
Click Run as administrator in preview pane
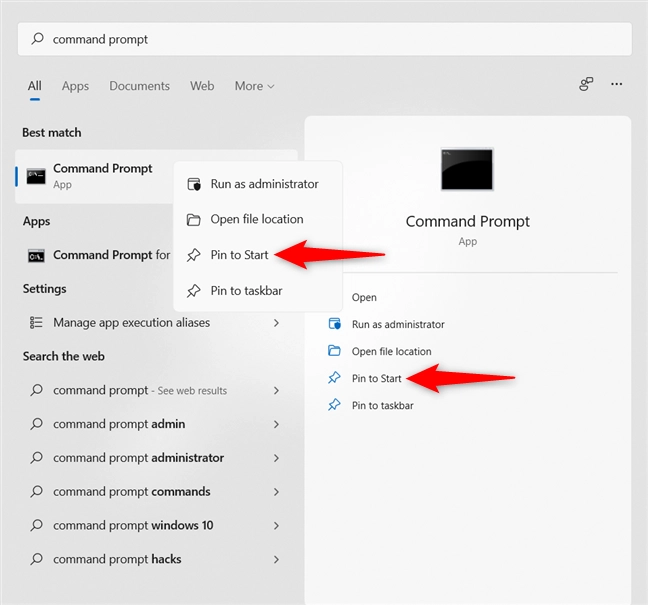(x=398, y=324)
